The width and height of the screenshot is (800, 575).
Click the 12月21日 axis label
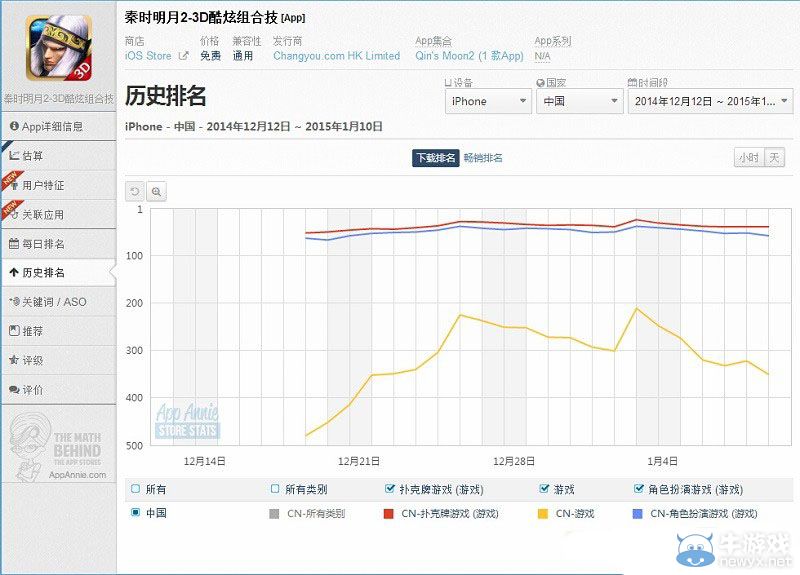click(359, 461)
